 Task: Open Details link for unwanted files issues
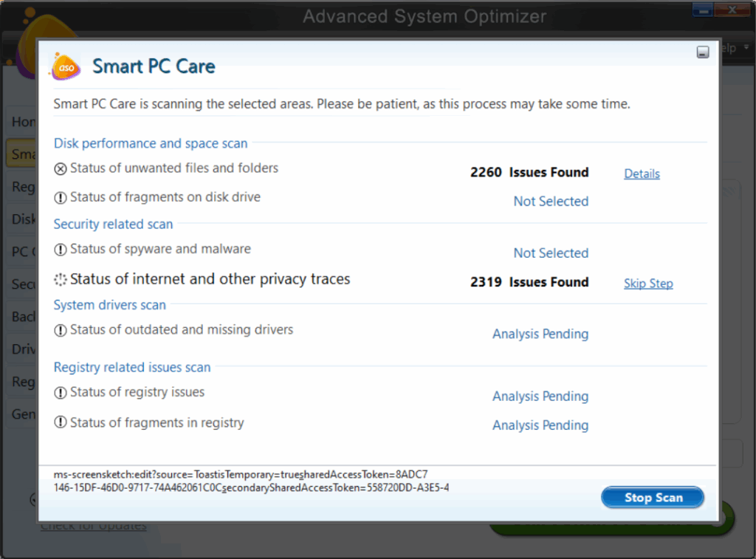click(x=642, y=174)
